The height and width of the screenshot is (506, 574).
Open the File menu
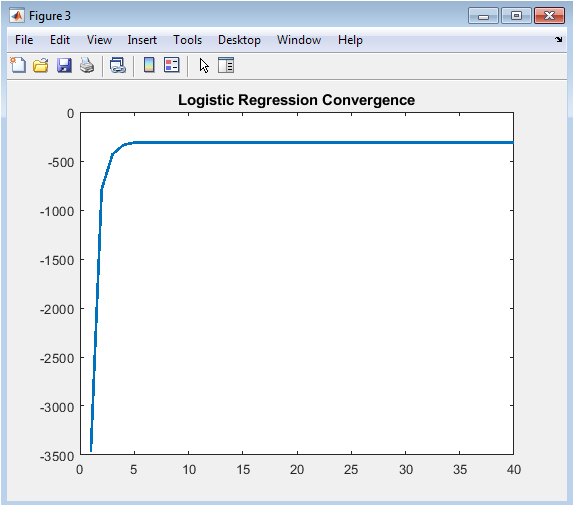[x=24, y=40]
